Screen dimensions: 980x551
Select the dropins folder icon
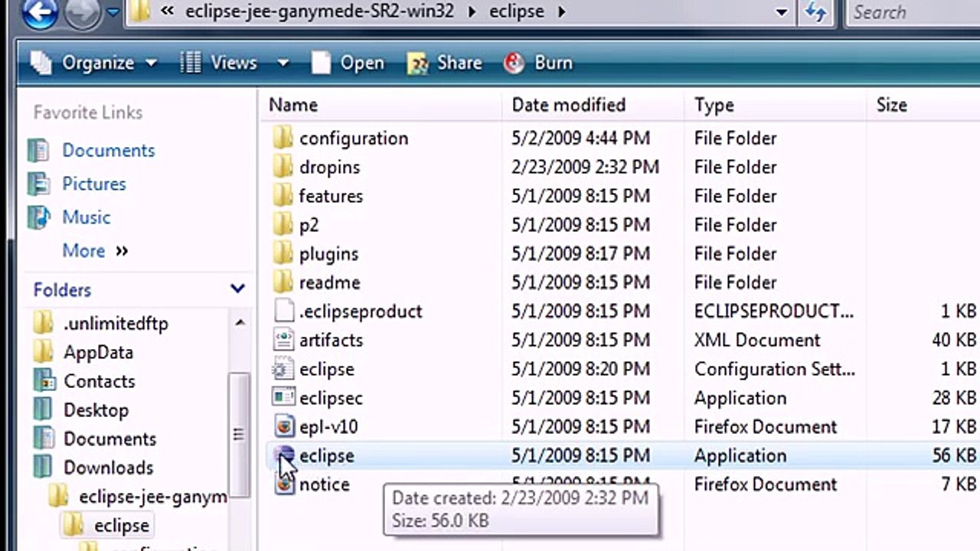click(x=283, y=167)
